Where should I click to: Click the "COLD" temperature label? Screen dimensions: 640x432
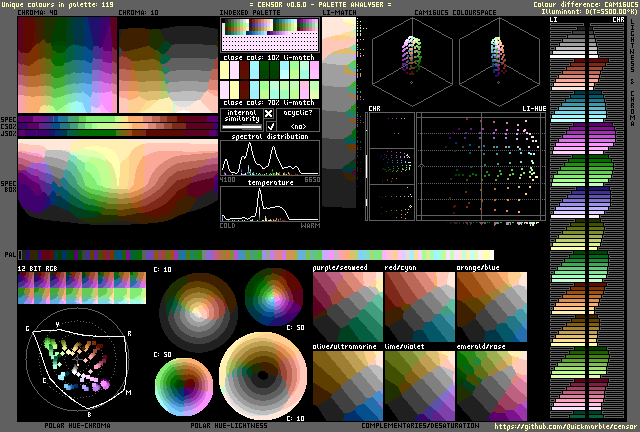pyautogui.click(x=227, y=225)
